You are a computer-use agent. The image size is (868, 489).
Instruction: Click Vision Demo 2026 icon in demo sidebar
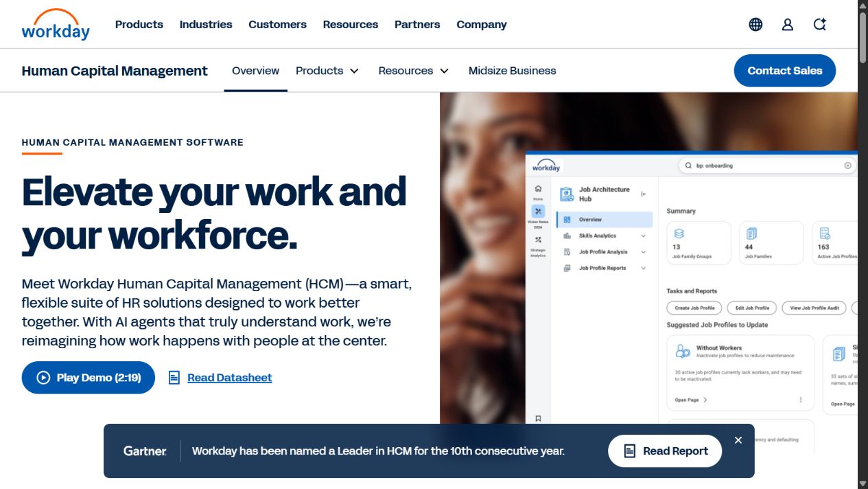pos(538,212)
